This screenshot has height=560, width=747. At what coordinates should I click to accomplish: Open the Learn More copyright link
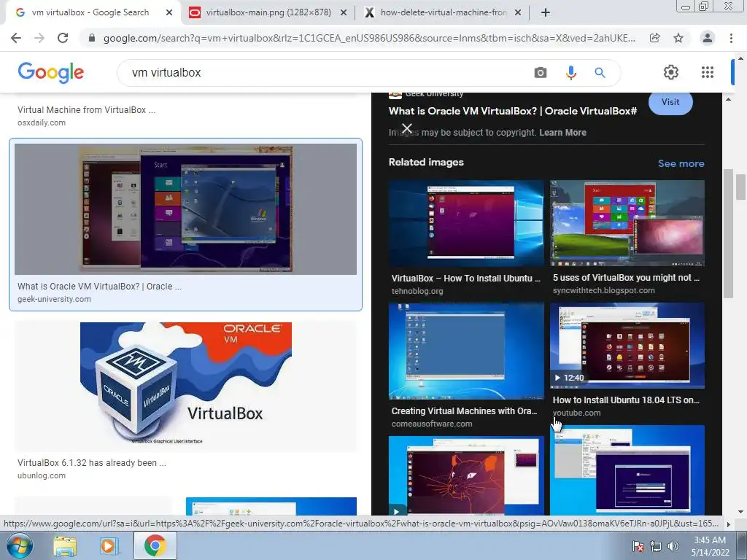(562, 133)
